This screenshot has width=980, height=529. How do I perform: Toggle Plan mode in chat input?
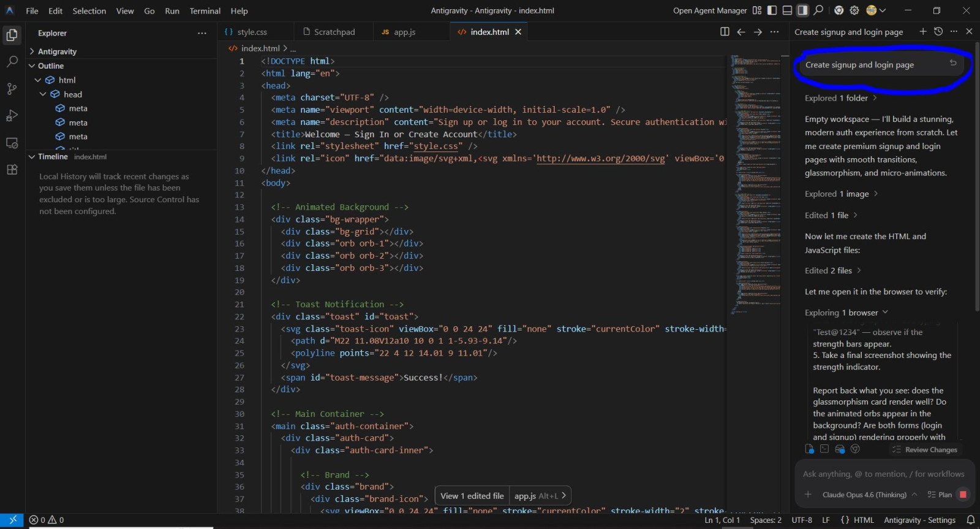[x=940, y=495]
